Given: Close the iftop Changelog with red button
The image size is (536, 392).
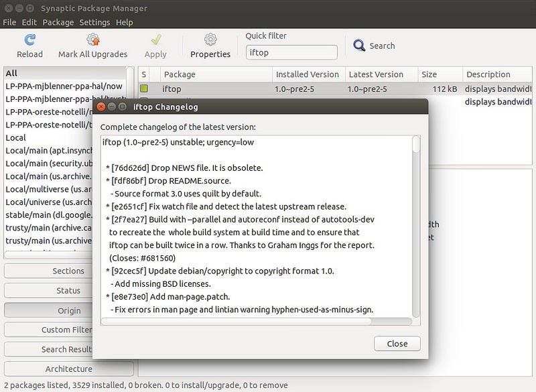Looking at the screenshot, I should 101,107.
